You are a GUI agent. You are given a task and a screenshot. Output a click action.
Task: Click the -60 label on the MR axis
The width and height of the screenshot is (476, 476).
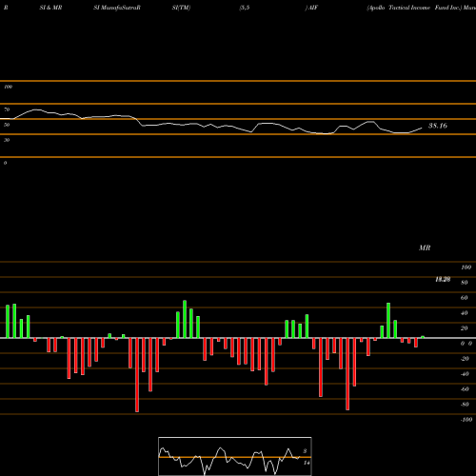point(465,389)
